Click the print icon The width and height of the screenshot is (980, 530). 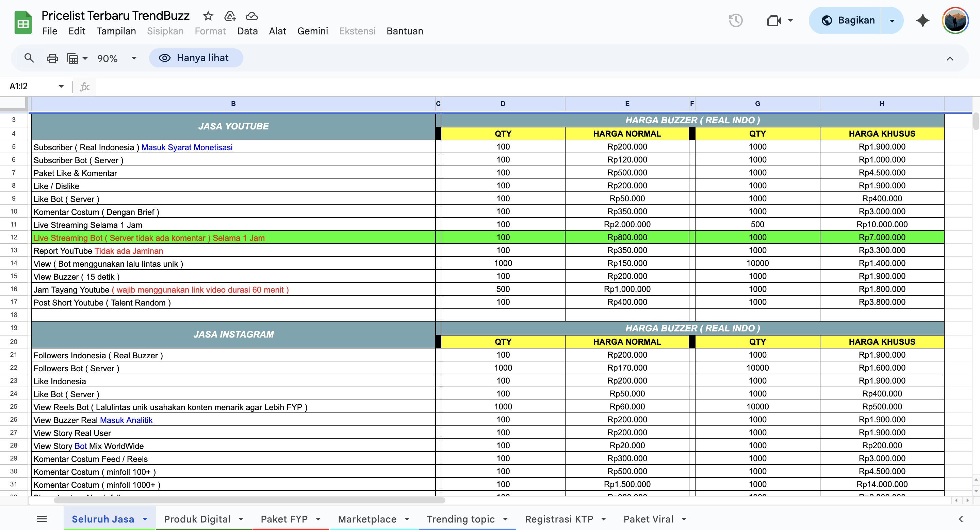tap(52, 58)
